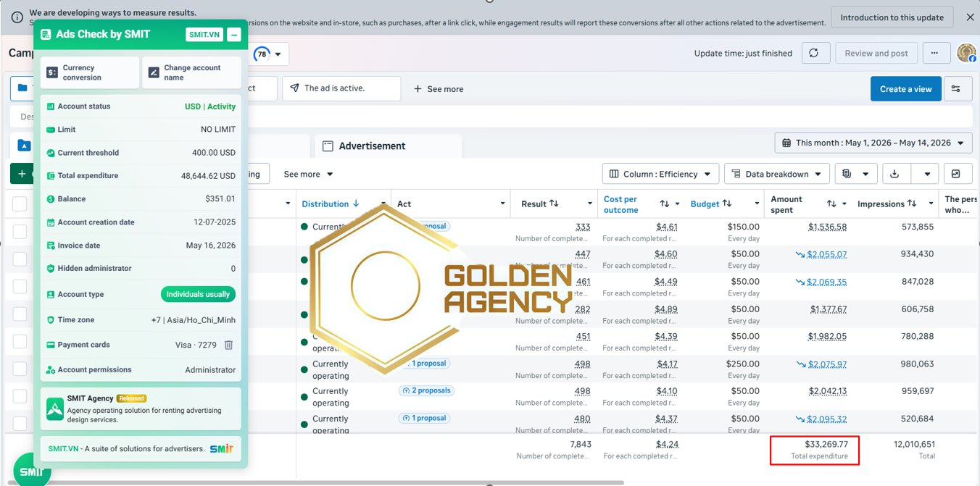Click the SMIT Agency app icon
Viewport: 980px width, 486px height.
tap(54, 409)
